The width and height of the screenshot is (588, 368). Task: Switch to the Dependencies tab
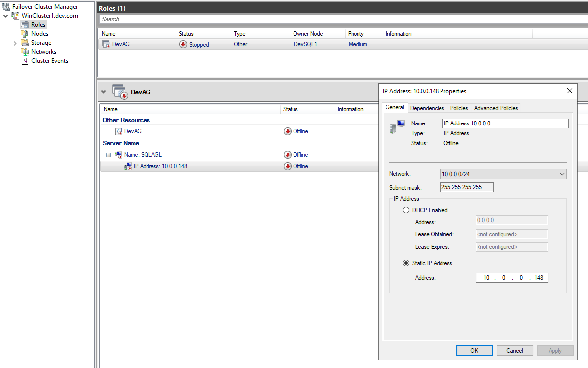[427, 108]
